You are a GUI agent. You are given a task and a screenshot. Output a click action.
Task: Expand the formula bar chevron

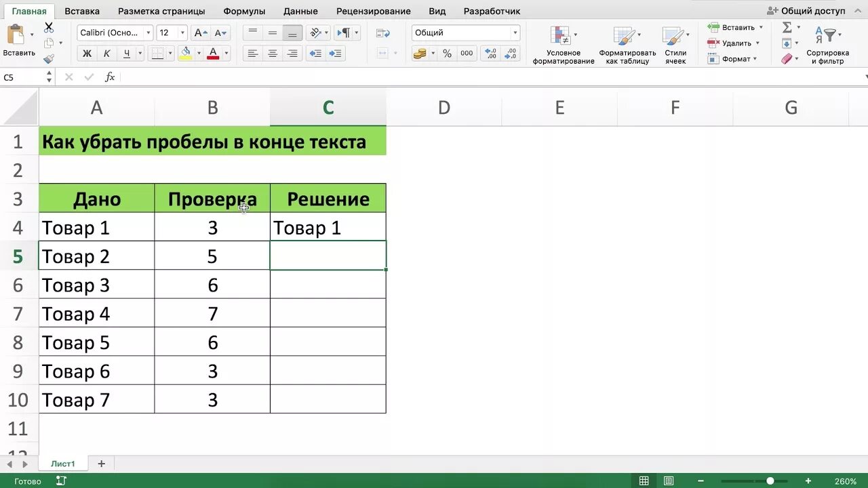[866, 77]
